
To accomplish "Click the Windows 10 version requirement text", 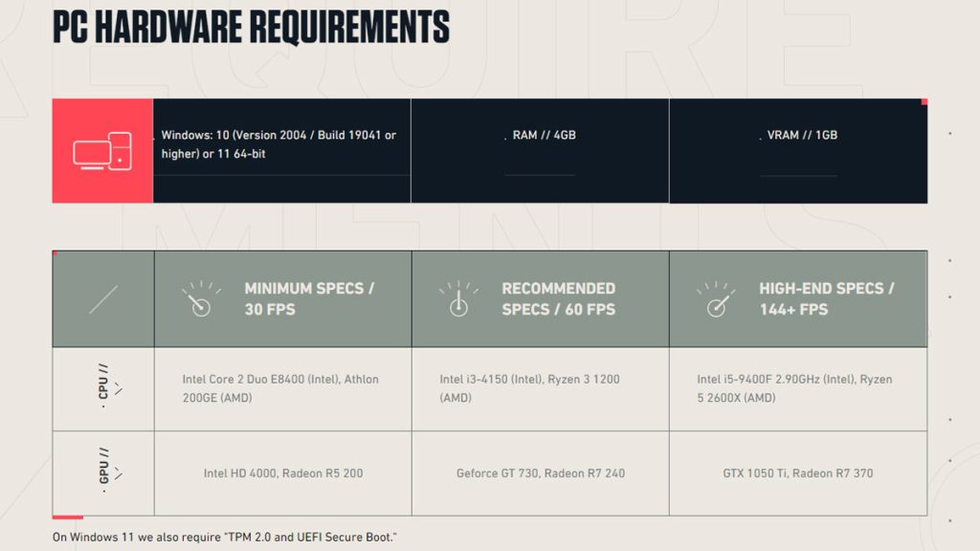I will (x=278, y=144).
